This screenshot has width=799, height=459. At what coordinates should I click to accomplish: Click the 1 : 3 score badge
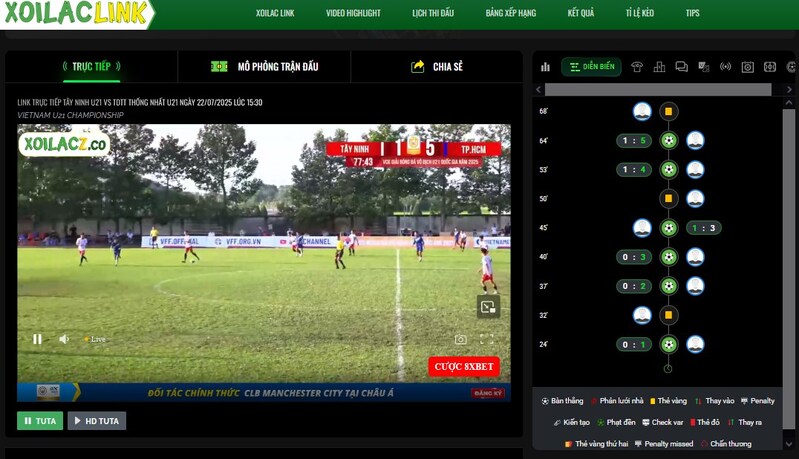point(704,228)
